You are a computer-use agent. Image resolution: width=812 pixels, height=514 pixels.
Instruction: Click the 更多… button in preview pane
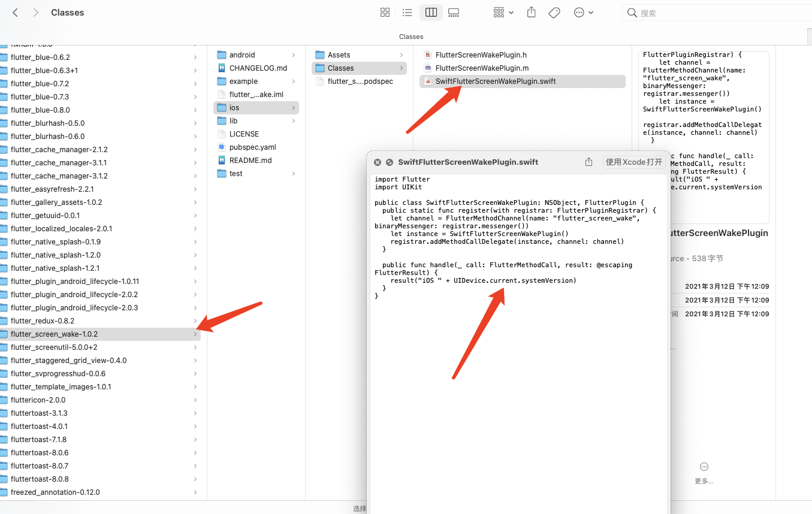pyautogui.click(x=704, y=473)
